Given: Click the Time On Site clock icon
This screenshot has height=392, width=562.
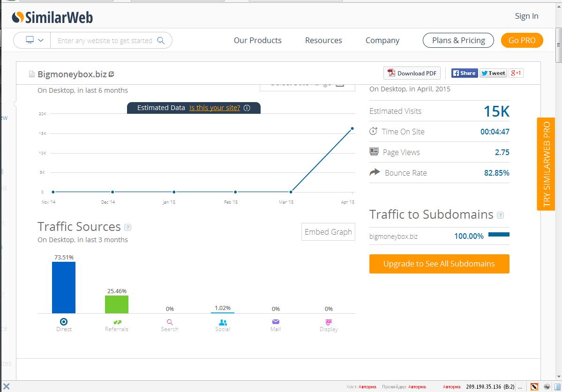Looking at the screenshot, I should pyautogui.click(x=374, y=131).
